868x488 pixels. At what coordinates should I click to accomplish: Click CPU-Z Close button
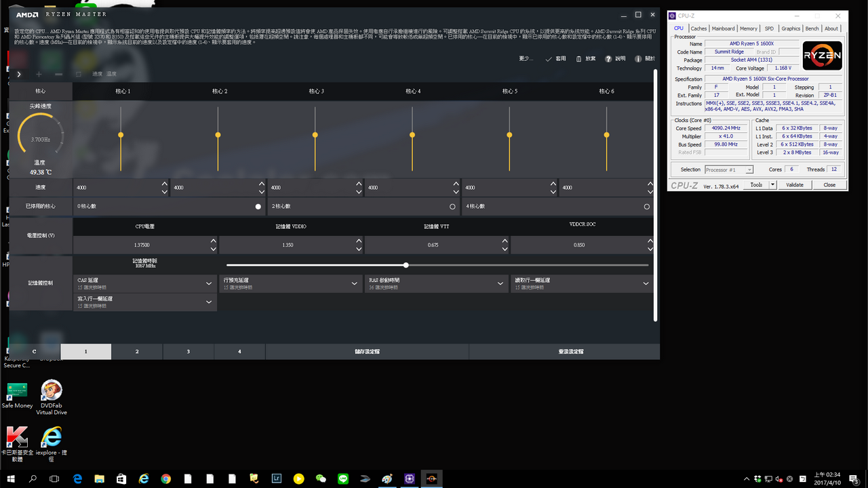point(829,185)
